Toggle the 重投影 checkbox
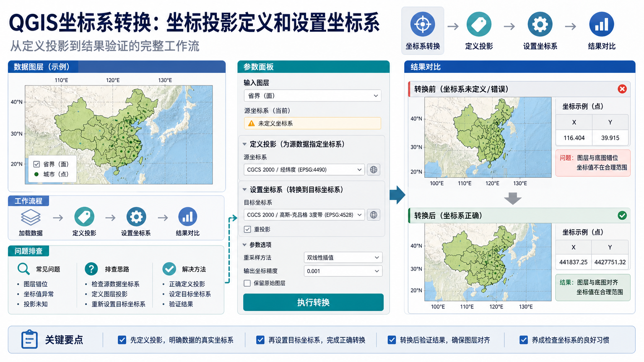Screen dimensions: 644x362 (x=247, y=229)
